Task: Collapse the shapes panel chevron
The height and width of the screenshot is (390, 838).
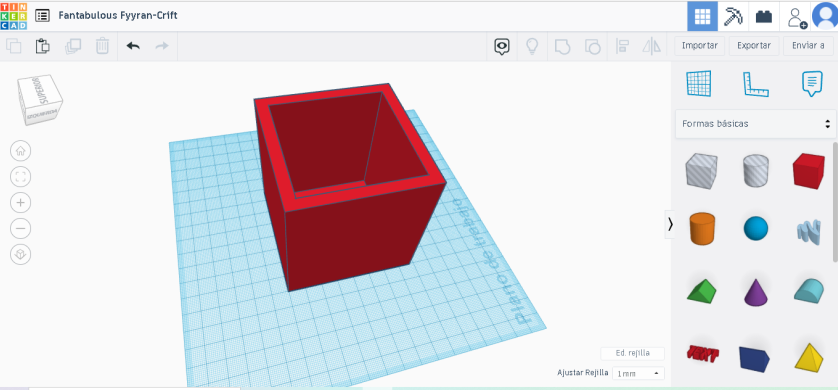Action: [670, 224]
